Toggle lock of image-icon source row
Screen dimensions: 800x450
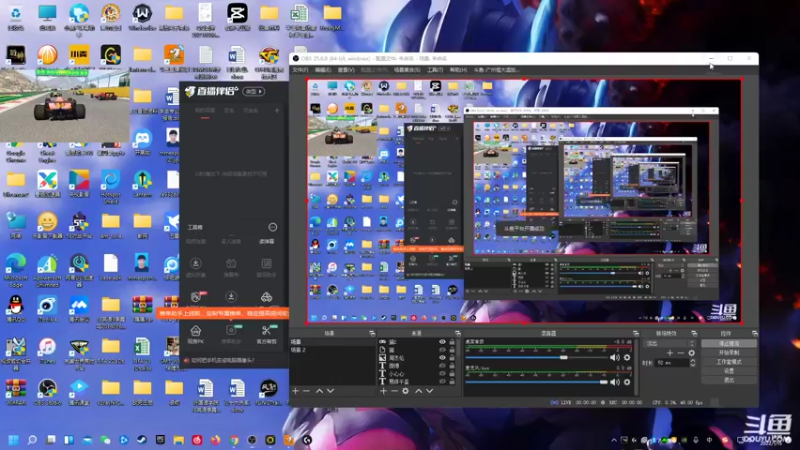coord(452,358)
